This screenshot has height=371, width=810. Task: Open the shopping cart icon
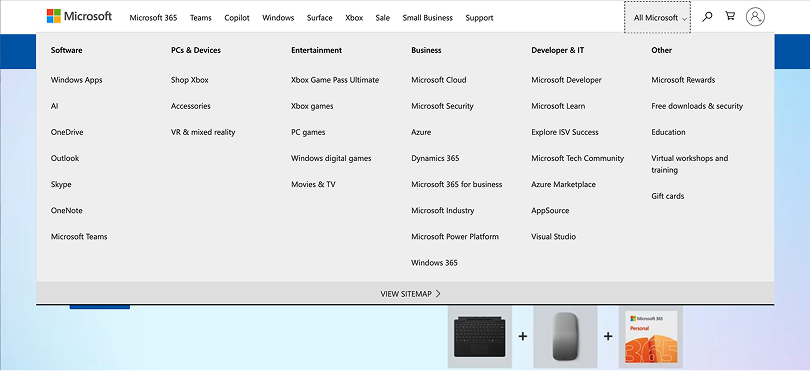[x=730, y=16]
